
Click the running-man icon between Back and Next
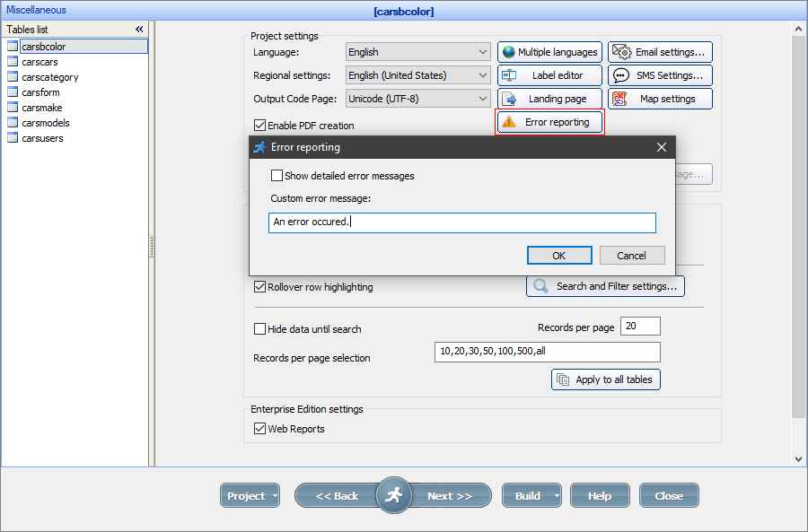pos(393,494)
